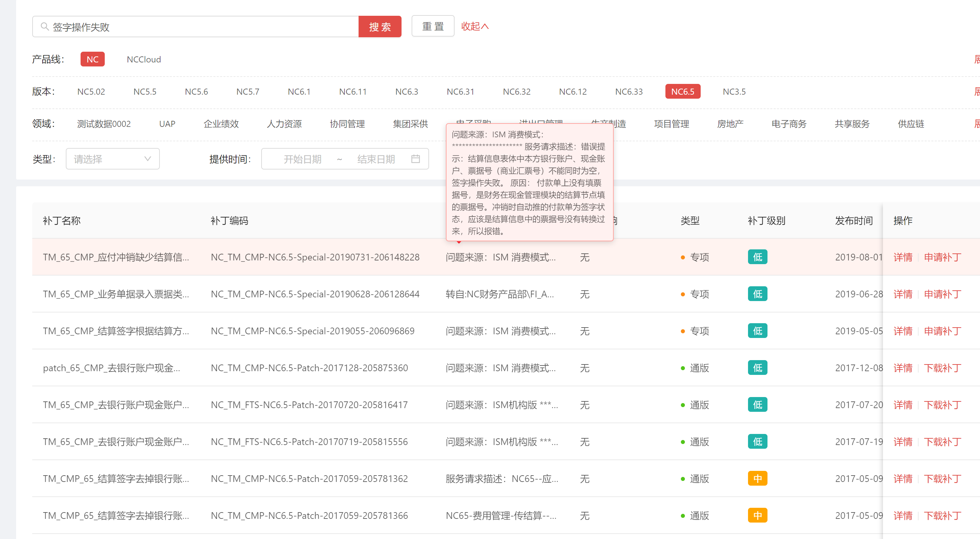980x539 pixels.
Task: Click the 补丁名称 column header
Action: (62, 220)
